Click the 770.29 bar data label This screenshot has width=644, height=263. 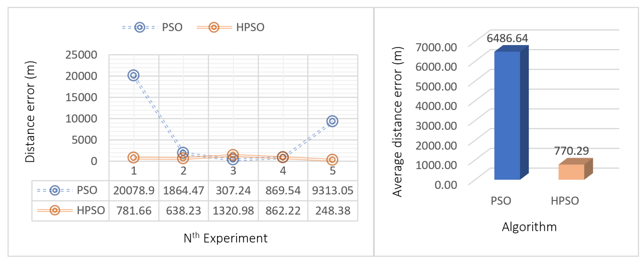pos(571,151)
